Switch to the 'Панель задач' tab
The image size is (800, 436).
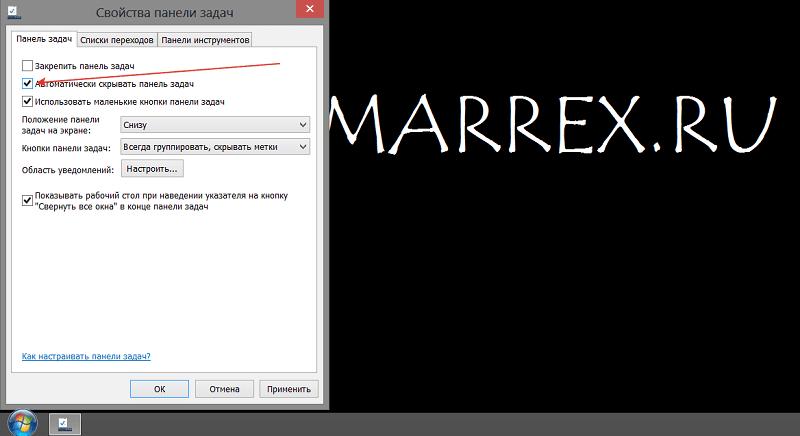(x=44, y=39)
